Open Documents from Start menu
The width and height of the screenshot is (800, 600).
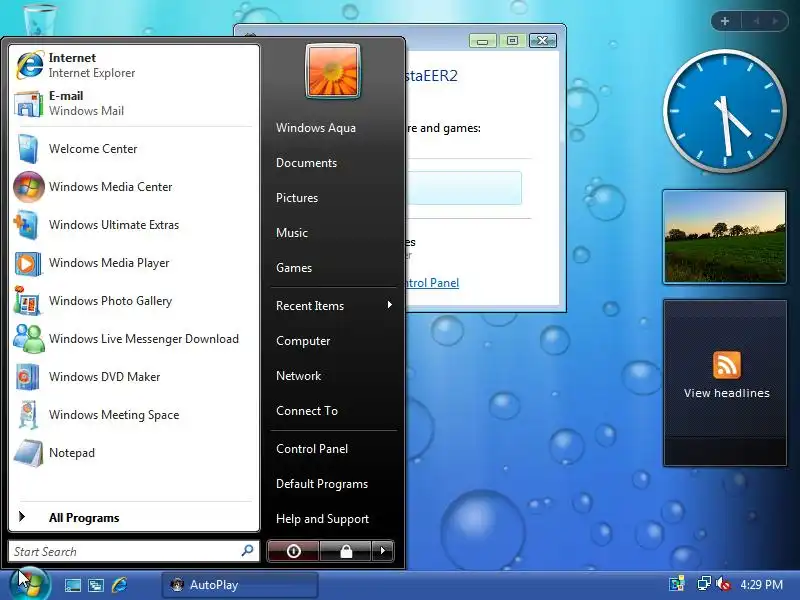(x=306, y=163)
